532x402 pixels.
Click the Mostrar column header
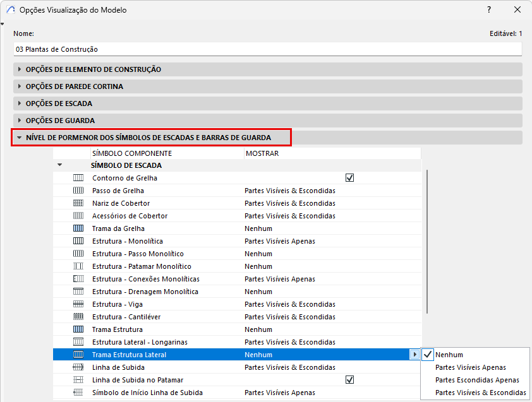pyautogui.click(x=332, y=153)
